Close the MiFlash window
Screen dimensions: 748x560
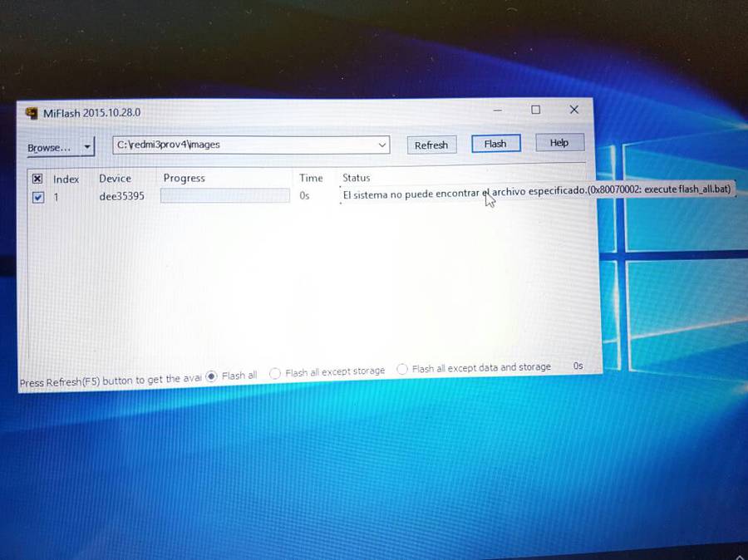tap(573, 110)
